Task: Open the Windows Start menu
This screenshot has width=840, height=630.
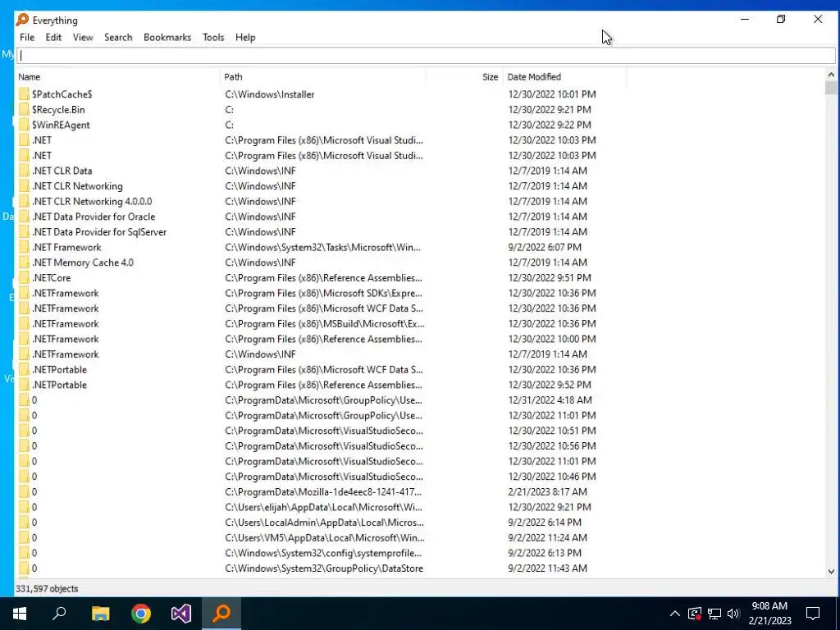Action: click(x=20, y=614)
